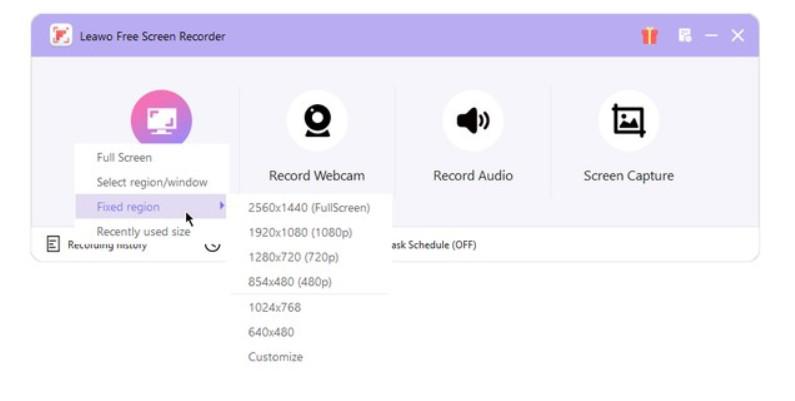Click Customize to set custom region

pyautogui.click(x=275, y=357)
